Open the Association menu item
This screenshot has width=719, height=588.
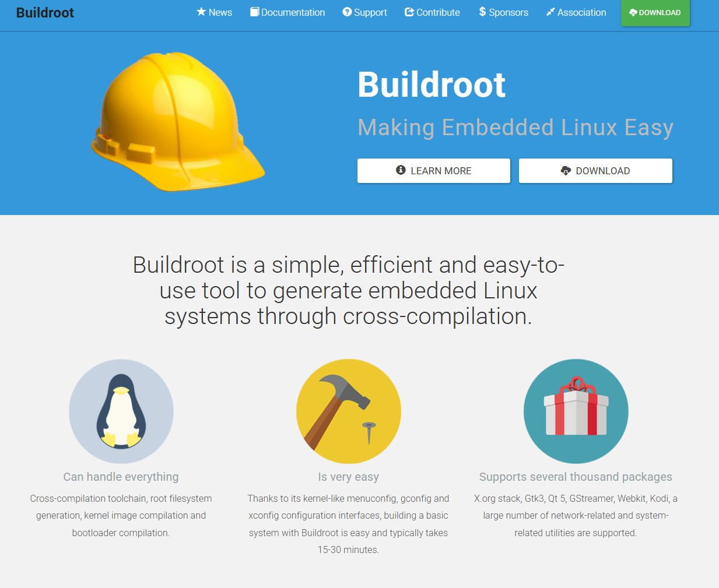576,12
